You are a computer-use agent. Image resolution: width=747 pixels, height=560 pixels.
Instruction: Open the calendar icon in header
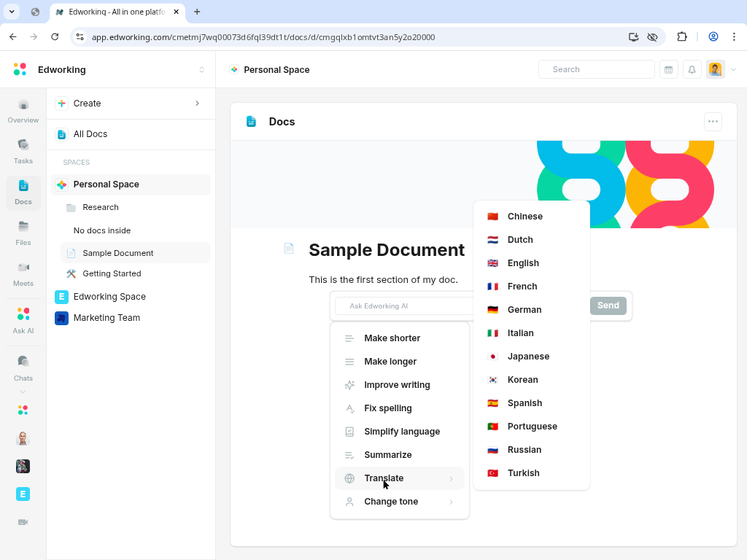tap(668, 69)
